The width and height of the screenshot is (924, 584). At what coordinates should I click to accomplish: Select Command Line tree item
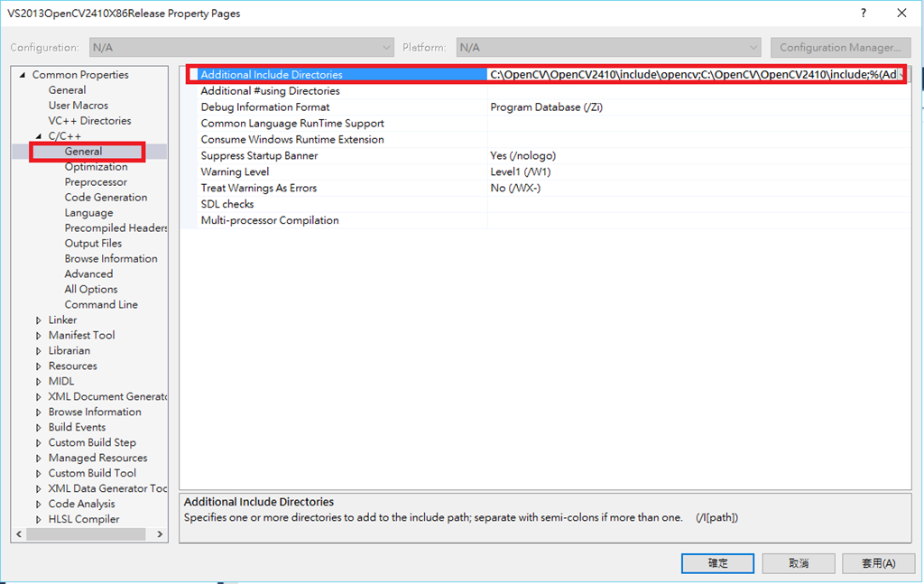click(x=101, y=305)
